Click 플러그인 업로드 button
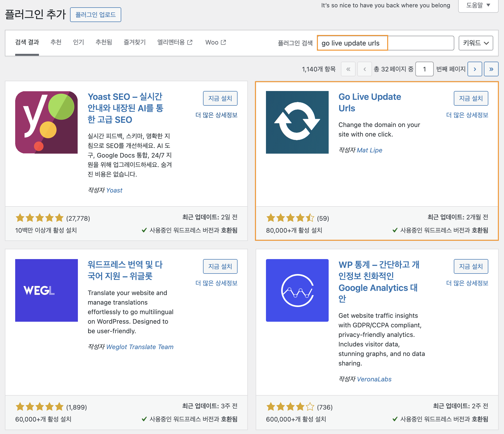Screen dimensions: 504x434 click(x=96, y=15)
